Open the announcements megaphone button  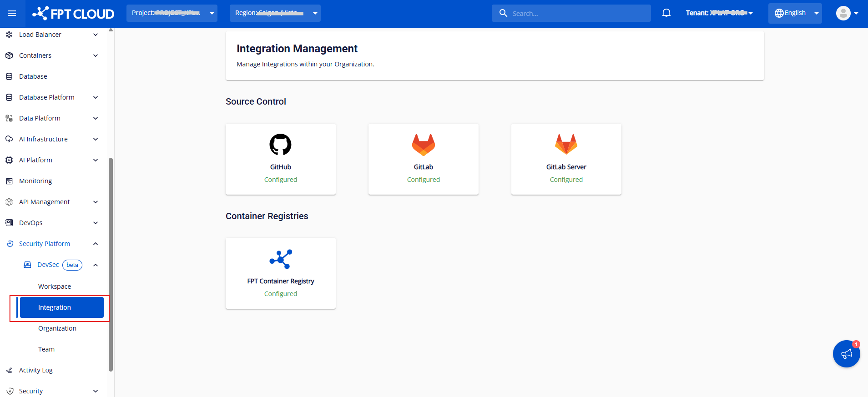click(x=847, y=354)
